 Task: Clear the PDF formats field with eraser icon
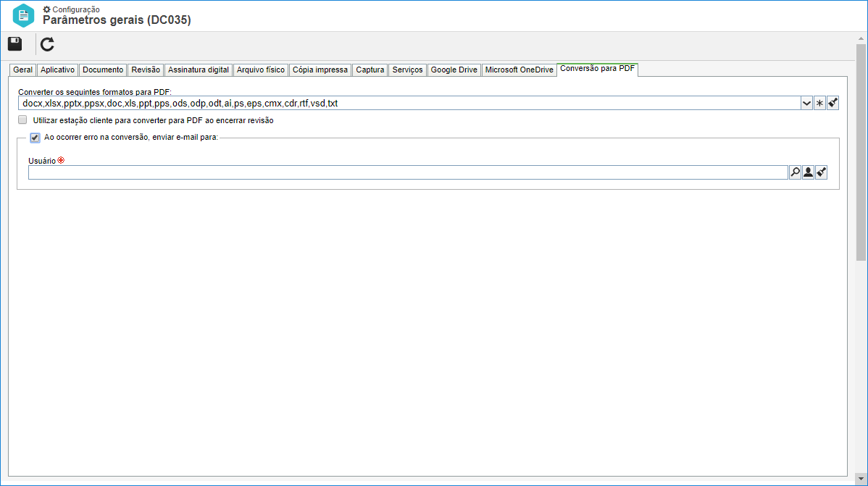coord(832,103)
